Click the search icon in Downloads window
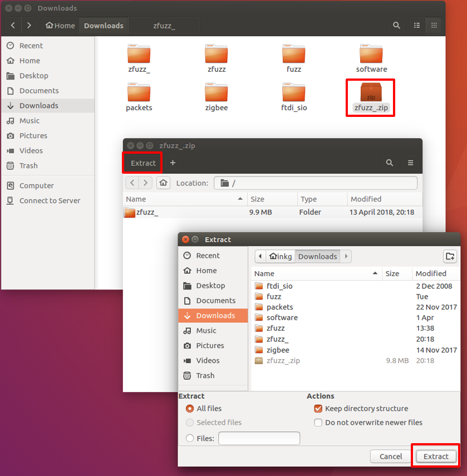 coord(396,25)
